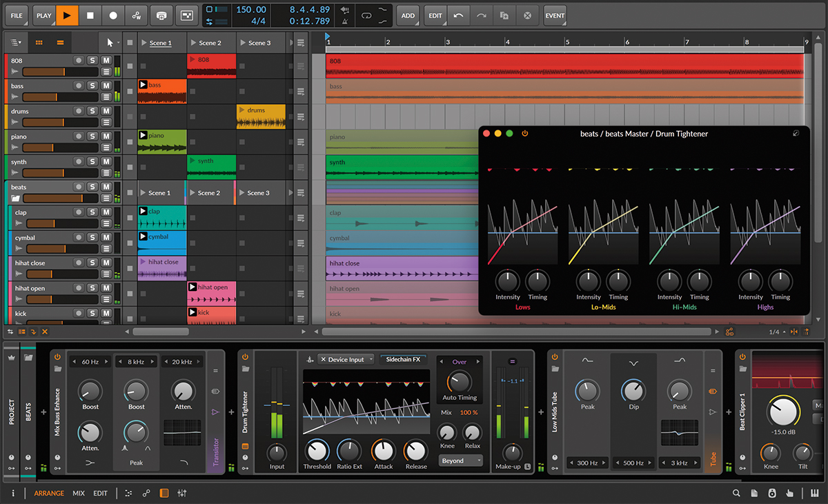Viewport: 828px width, 504px height.
Task: Open the mixer panel icon in footer
Action: pyautogui.click(x=182, y=493)
